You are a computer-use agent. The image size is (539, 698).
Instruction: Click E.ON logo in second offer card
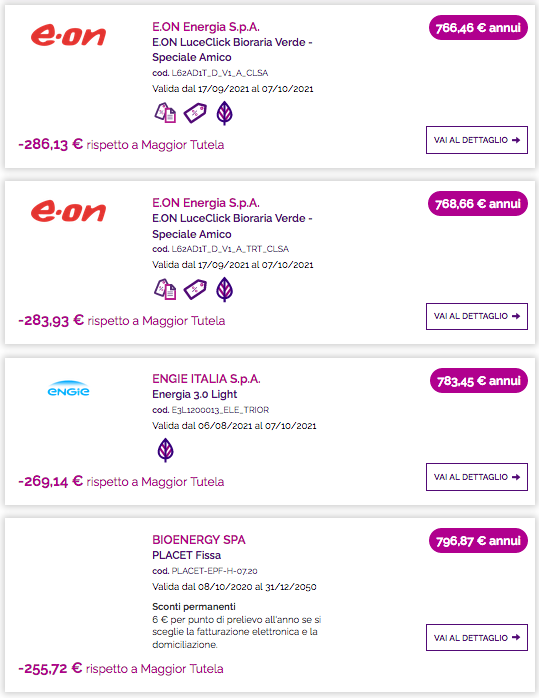tap(69, 211)
